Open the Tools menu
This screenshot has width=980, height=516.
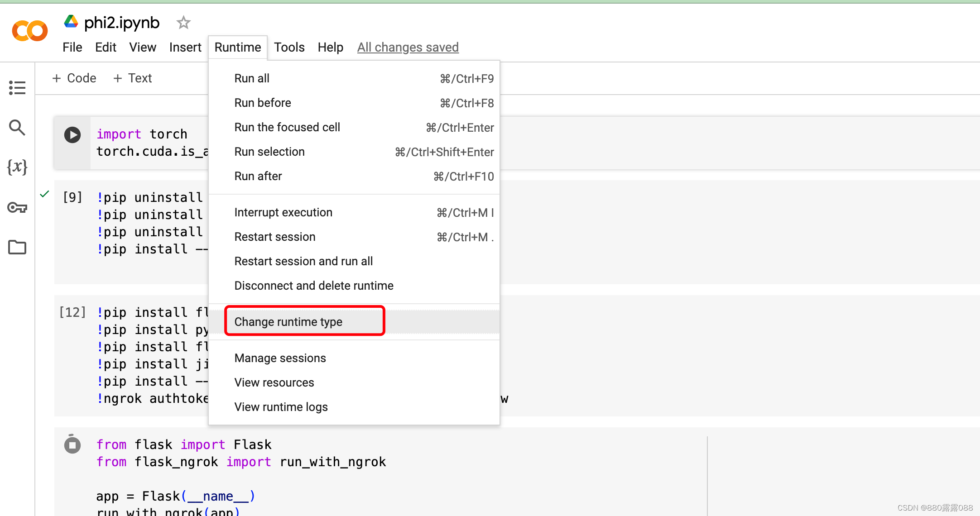pyautogui.click(x=289, y=47)
